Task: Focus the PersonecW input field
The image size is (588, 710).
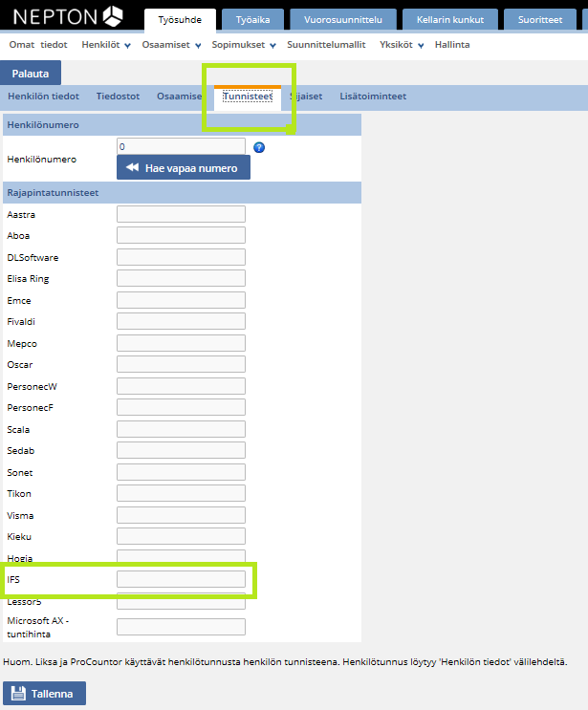Action: tap(182, 386)
